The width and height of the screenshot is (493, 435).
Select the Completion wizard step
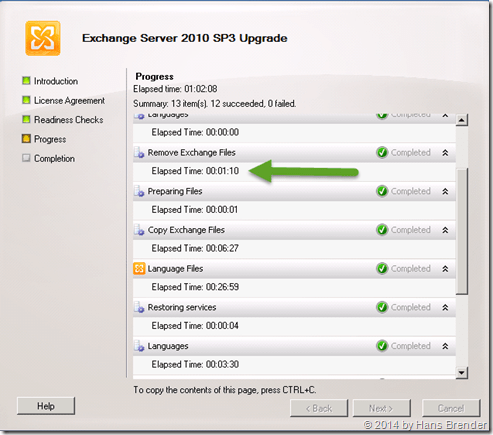click(x=54, y=159)
